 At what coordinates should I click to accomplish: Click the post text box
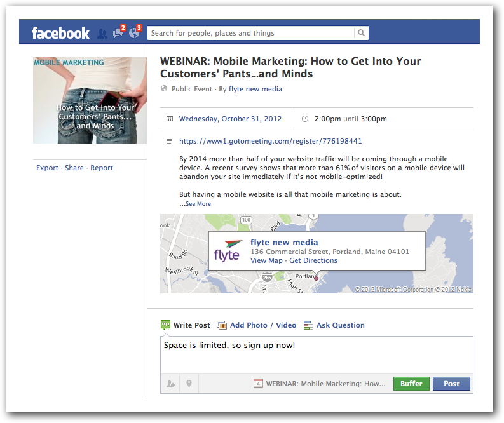point(317,355)
